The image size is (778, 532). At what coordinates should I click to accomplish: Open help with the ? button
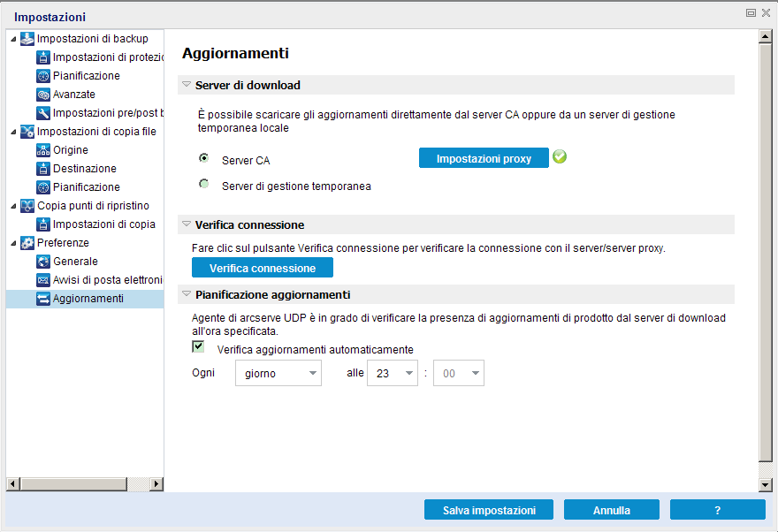point(718,510)
